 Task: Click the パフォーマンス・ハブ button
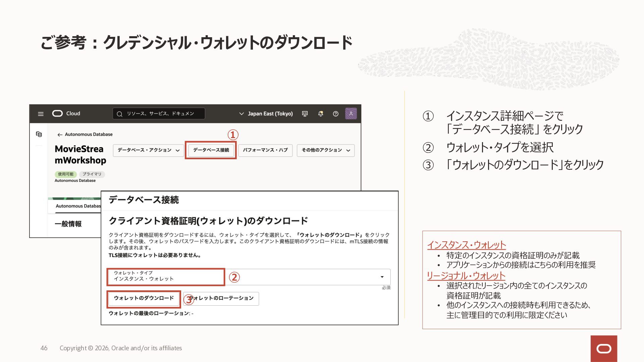pos(265,150)
